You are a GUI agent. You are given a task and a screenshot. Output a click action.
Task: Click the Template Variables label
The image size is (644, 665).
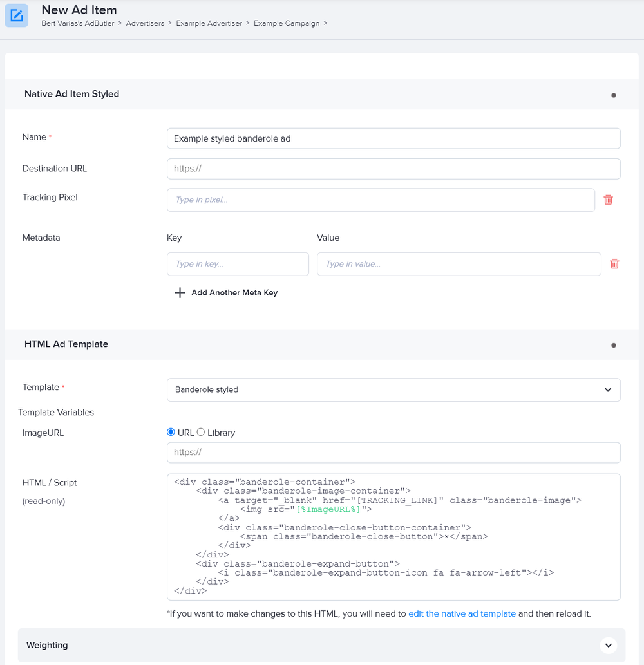(x=56, y=412)
